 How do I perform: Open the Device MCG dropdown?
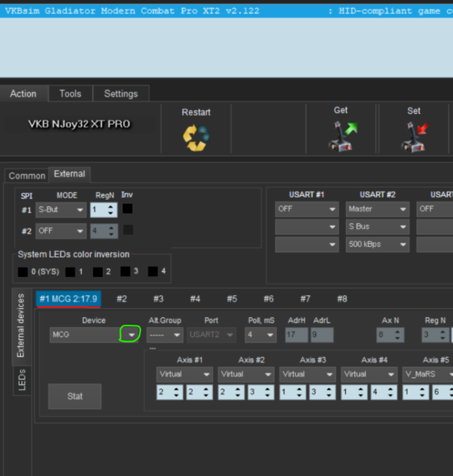pos(131,335)
